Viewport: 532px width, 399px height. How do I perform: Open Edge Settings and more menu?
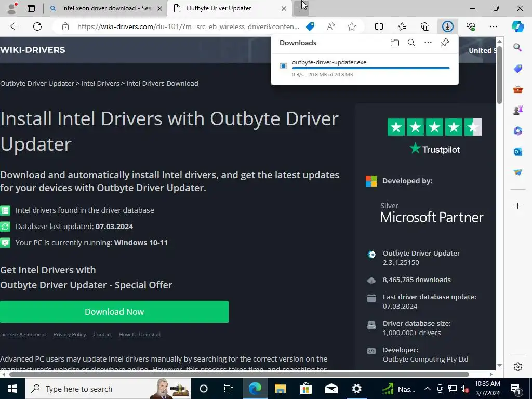[494, 26]
